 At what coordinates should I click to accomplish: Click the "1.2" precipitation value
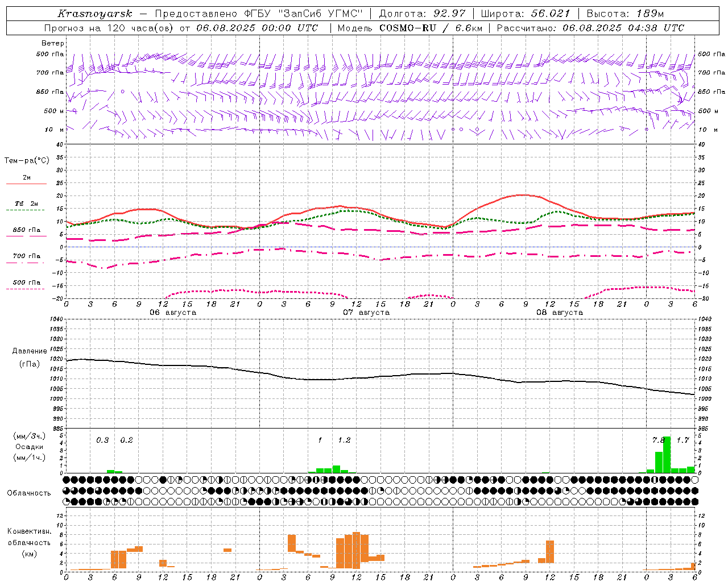pos(344,440)
